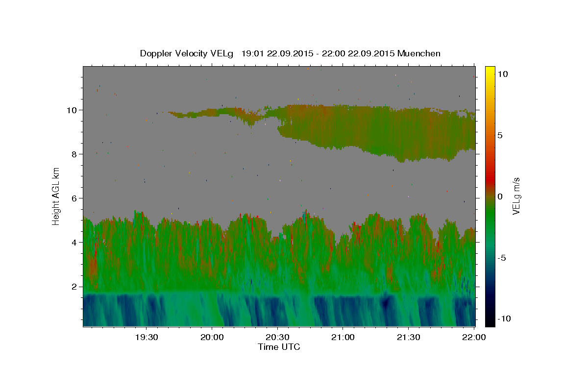The image size is (588, 392).
Task: Click the colorbar tick value 0
Action: (500, 196)
